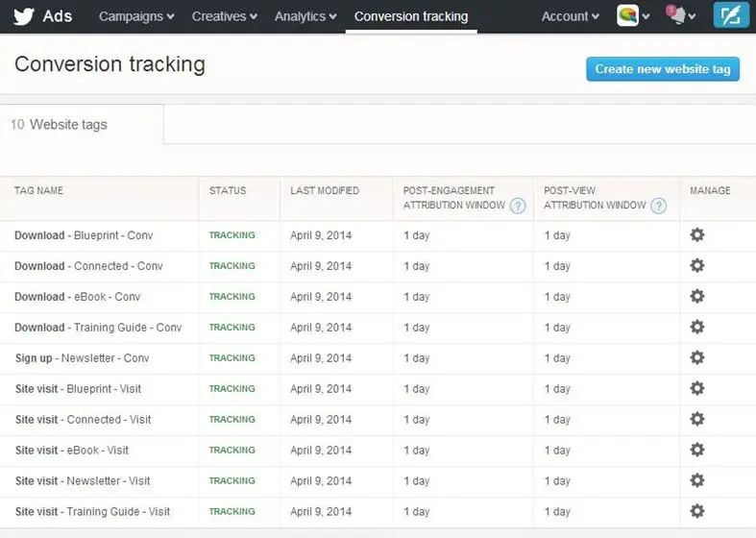Click TRACKING status for Download - Blueprint - Conv

click(232, 235)
